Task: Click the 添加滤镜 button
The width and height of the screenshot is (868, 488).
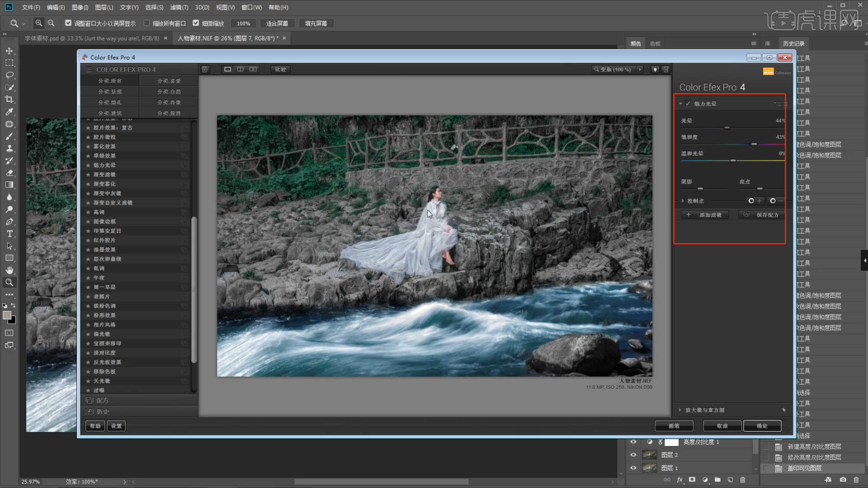Action: tap(705, 215)
